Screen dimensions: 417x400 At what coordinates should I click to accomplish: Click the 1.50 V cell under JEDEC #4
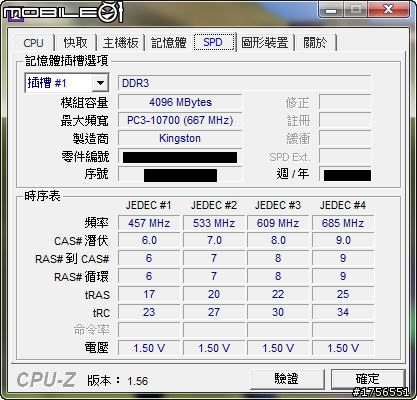tap(343, 348)
